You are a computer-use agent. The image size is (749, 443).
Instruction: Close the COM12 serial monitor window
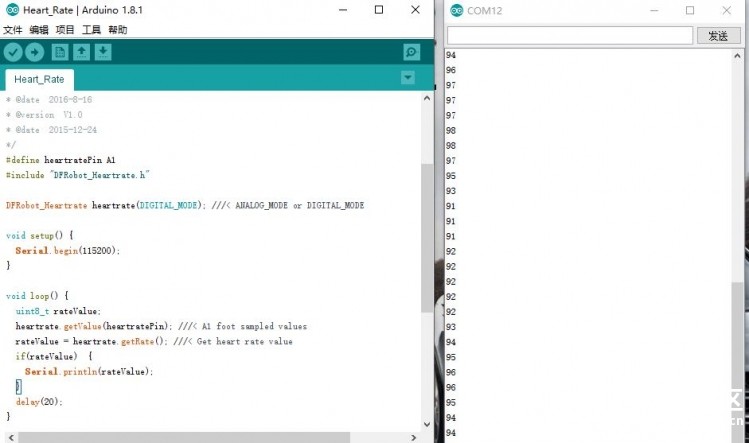click(x=727, y=11)
